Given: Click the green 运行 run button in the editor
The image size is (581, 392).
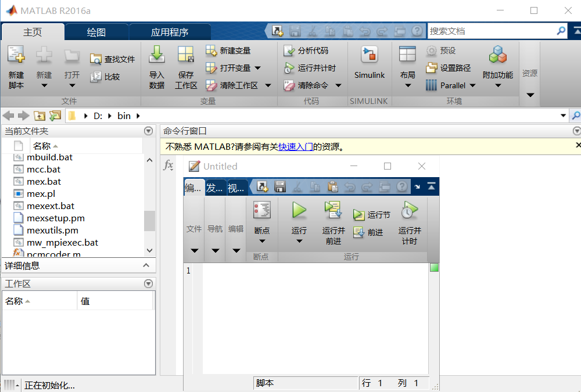Looking at the screenshot, I should coord(299,210).
